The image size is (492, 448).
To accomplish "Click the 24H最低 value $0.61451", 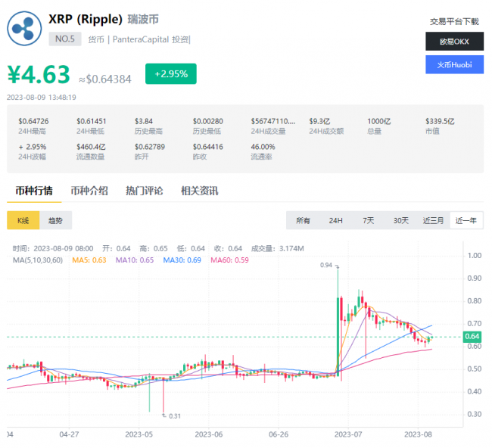I will click(92, 121).
